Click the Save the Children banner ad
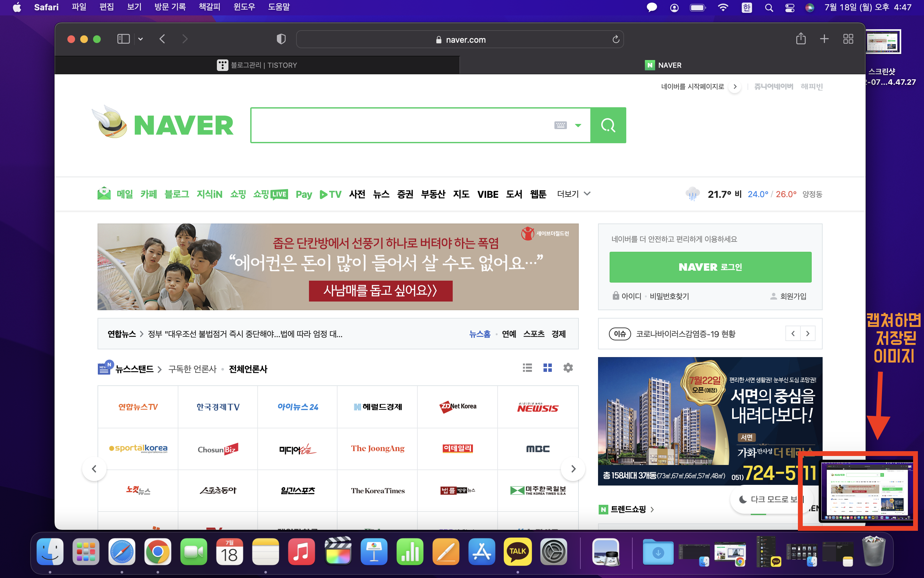This screenshot has width=924, height=578. coord(338,267)
